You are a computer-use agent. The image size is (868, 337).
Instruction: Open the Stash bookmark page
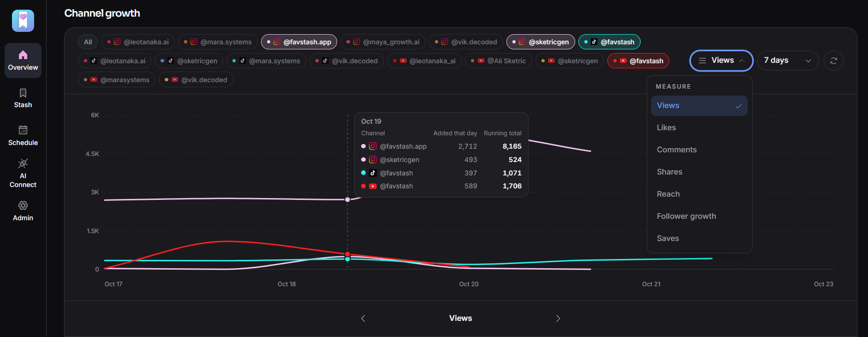coord(23,98)
